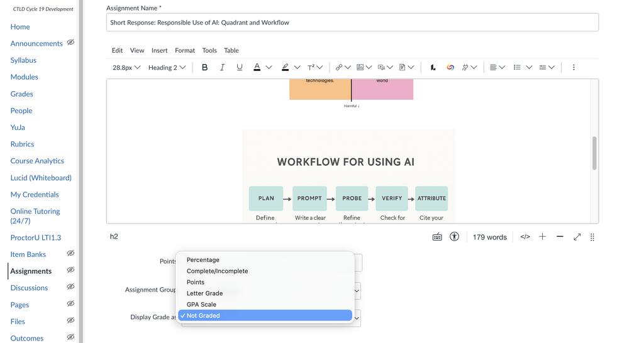Go to course Home link
This screenshot has height=343, width=644.
20,26
